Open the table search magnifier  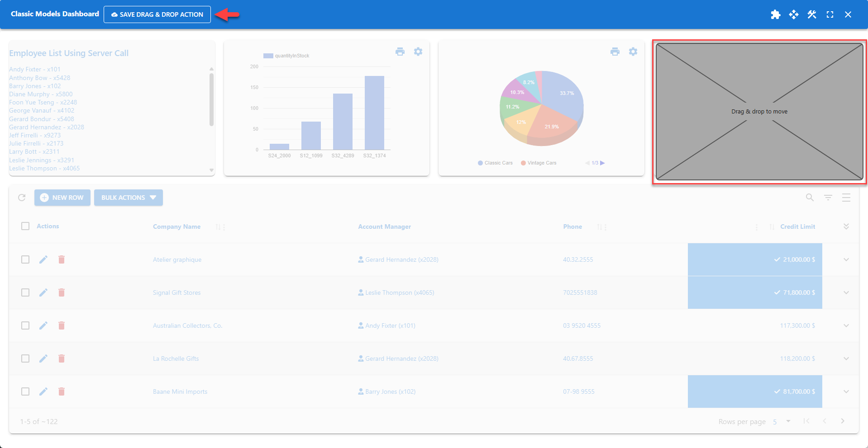coord(809,198)
